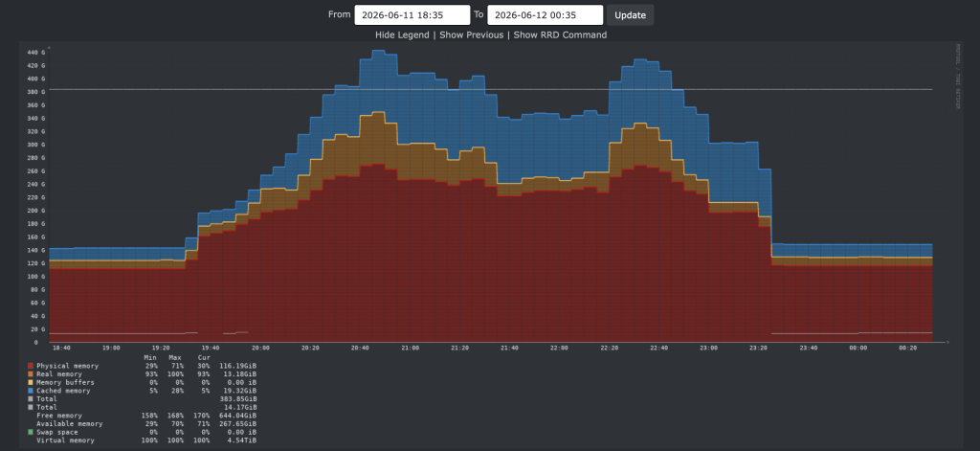This screenshot has width=980, height=451.
Task: Click the 'Max' column header
Action: click(175, 357)
